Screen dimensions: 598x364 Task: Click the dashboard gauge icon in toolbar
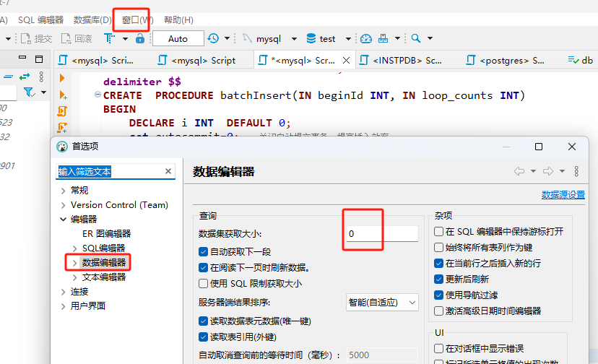click(x=366, y=38)
